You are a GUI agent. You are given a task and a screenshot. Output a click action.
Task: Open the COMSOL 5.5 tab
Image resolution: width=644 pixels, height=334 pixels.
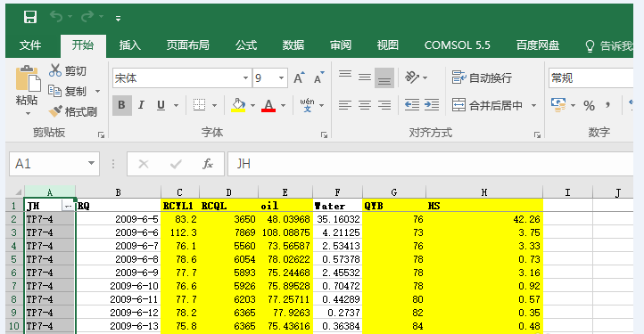pos(457,45)
